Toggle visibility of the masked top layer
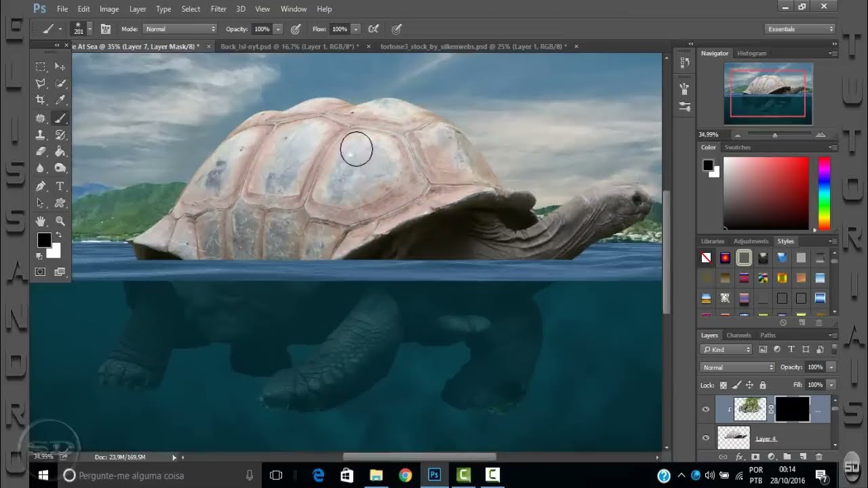 [706, 409]
